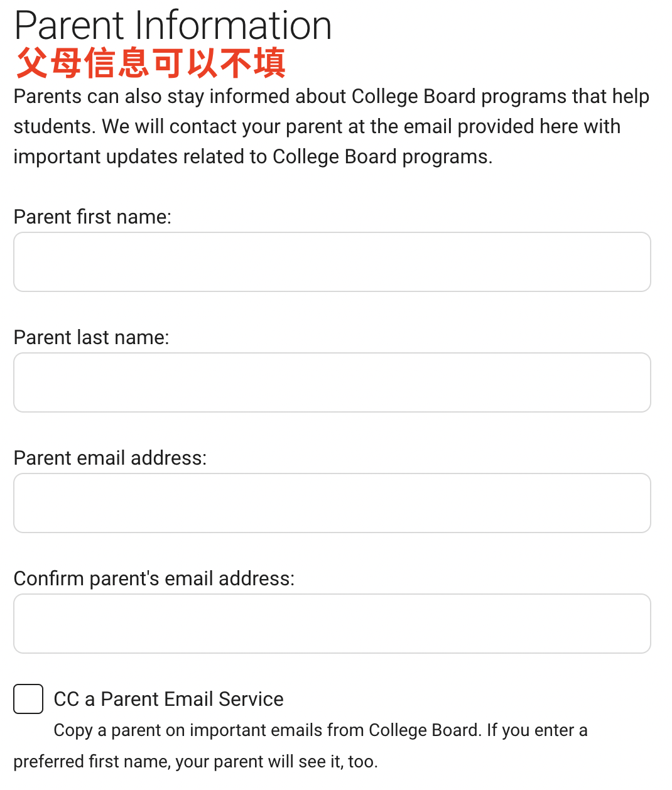Click the red Chinese annotation text
Image resolution: width=672 pixels, height=790 pixels.
151,63
